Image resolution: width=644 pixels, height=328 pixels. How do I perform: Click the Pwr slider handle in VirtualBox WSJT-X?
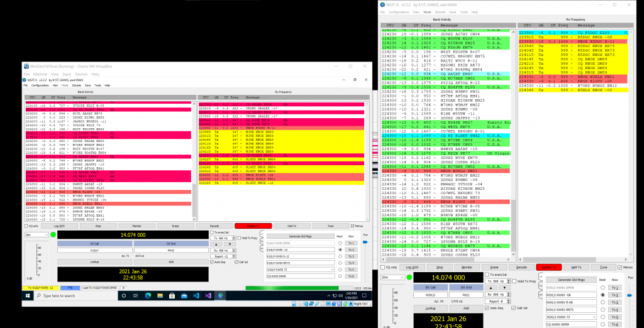(365, 242)
